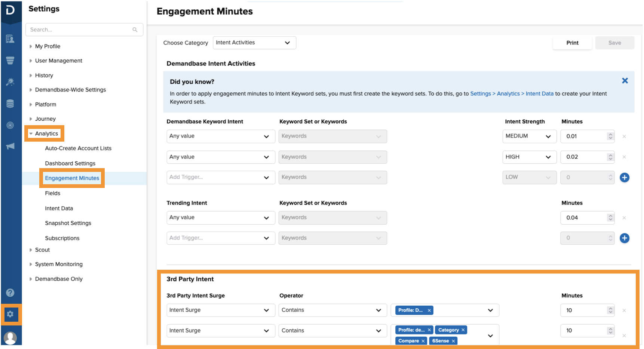Click the Print button
Image resolution: width=644 pixels, height=349 pixels.
[x=572, y=43]
